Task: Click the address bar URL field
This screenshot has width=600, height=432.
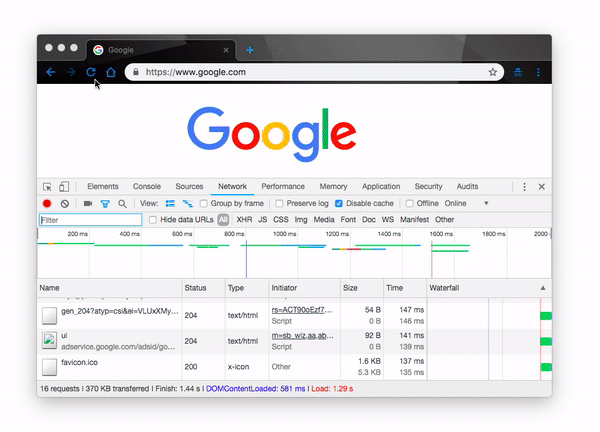Action: tap(313, 72)
